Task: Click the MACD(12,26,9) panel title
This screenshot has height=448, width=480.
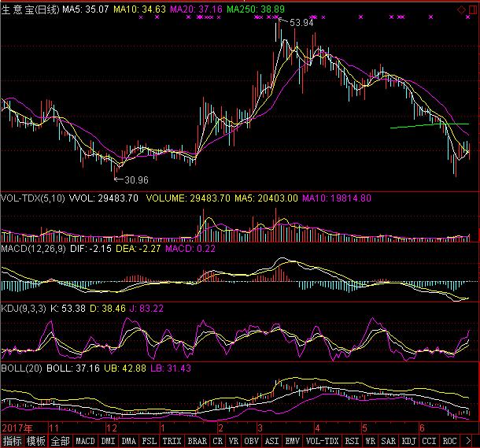Action: 33,248
